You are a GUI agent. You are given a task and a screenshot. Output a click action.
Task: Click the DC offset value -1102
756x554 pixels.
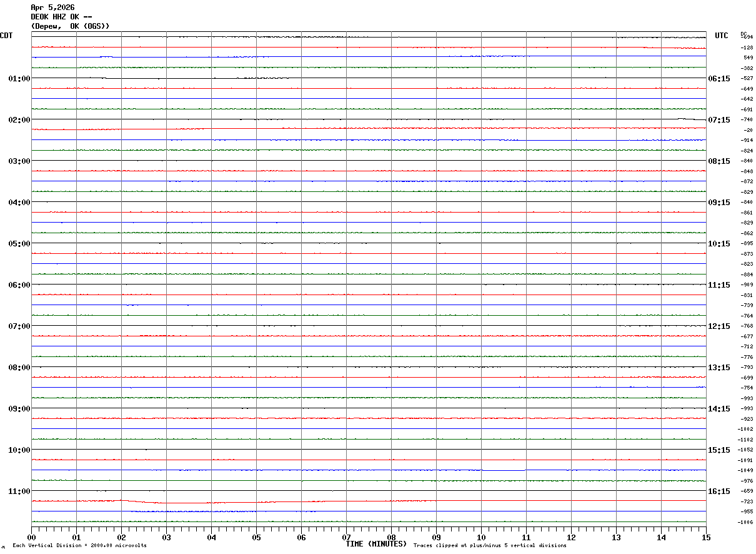(x=746, y=440)
